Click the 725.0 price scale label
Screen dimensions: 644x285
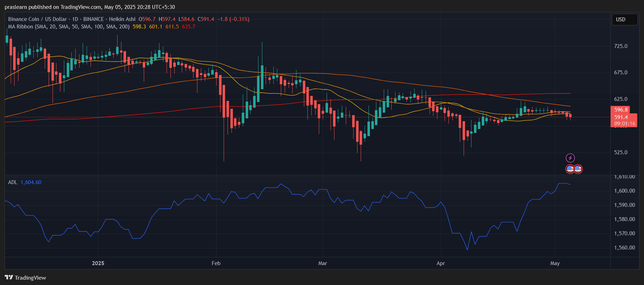point(621,46)
